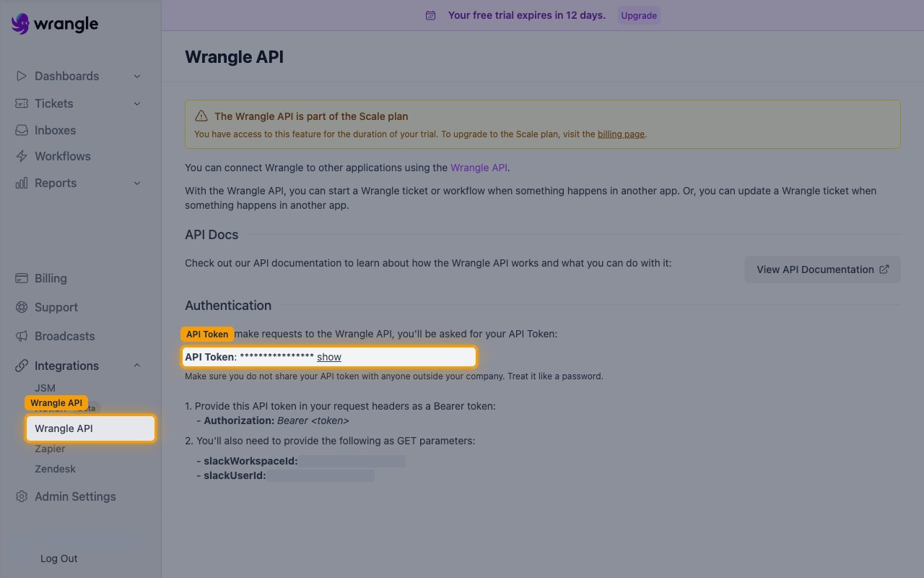924x578 pixels.
Task: Click the Authentication section heading
Action: (228, 305)
